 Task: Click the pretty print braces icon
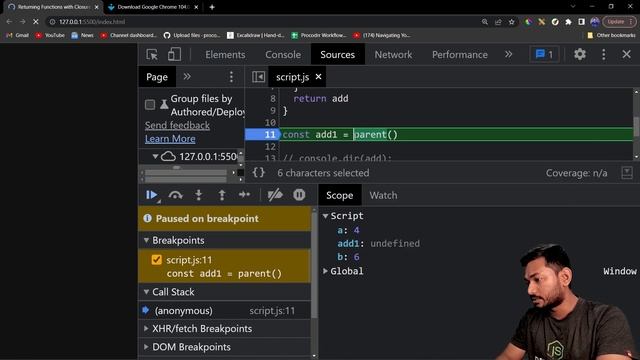point(258,173)
